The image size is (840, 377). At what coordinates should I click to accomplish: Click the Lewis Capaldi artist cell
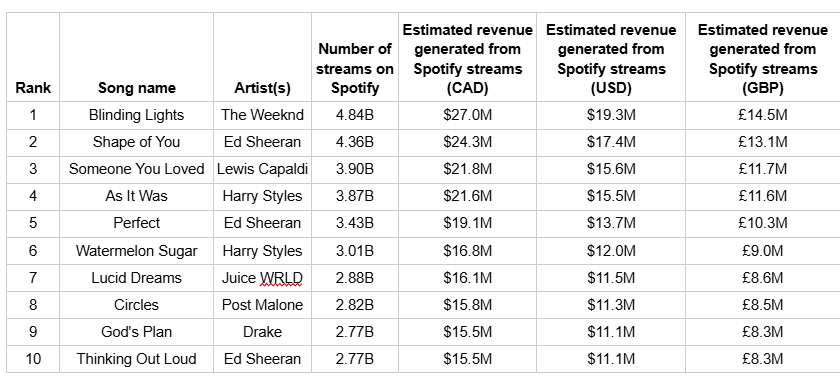[262, 169]
